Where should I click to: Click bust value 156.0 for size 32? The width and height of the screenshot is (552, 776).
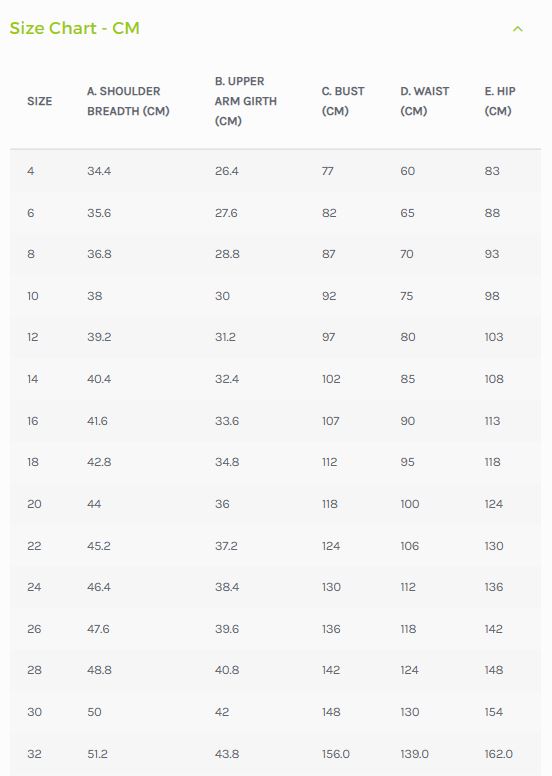(336, 755)
